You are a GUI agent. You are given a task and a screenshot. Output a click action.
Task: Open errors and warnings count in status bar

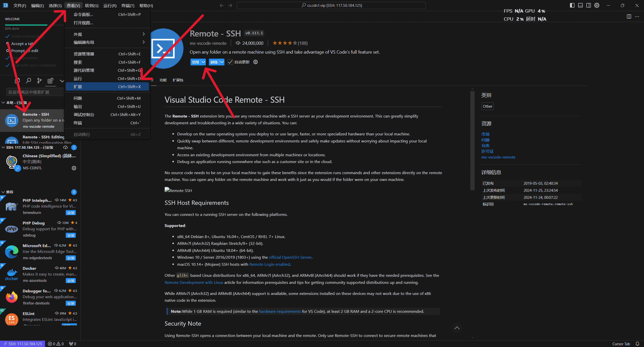(56, 344)
